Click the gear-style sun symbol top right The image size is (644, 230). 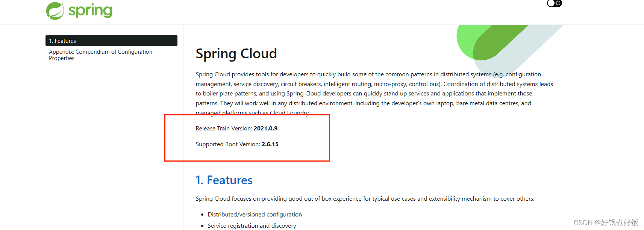[558, 4]
